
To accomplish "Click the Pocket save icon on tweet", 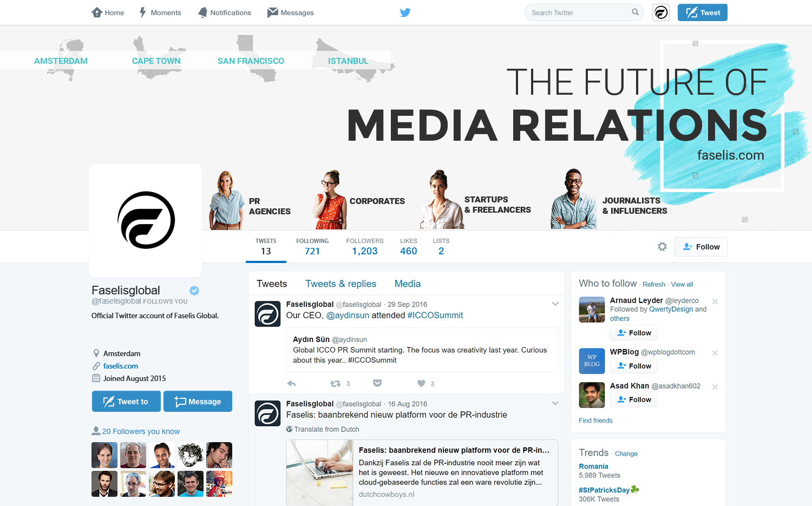I will tap(377, 383).
